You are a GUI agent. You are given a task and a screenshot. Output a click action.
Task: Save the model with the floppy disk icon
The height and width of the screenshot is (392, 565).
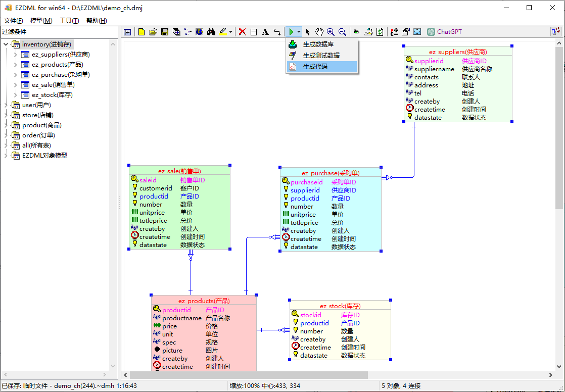pos(165,32)
